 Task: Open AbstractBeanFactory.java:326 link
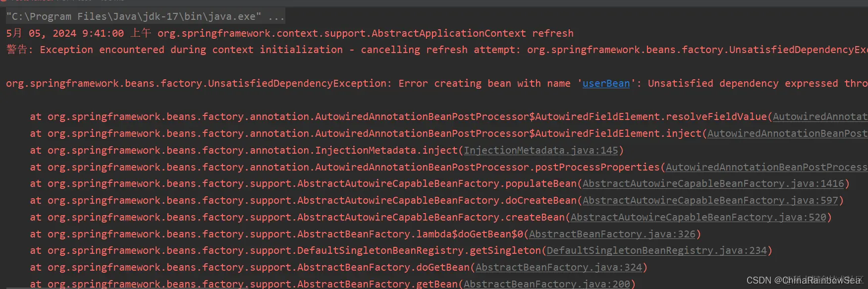pos(612,234)
